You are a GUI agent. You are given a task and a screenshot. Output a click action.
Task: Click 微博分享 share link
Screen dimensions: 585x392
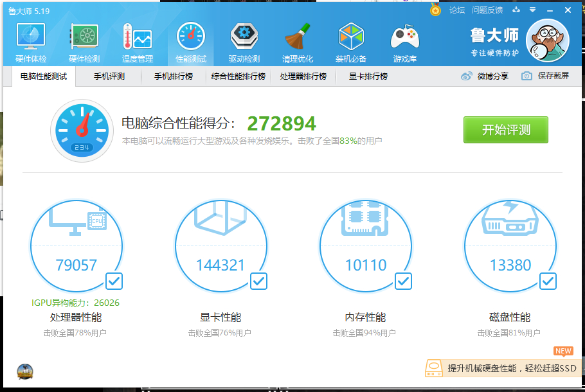[x=493, y=76]
